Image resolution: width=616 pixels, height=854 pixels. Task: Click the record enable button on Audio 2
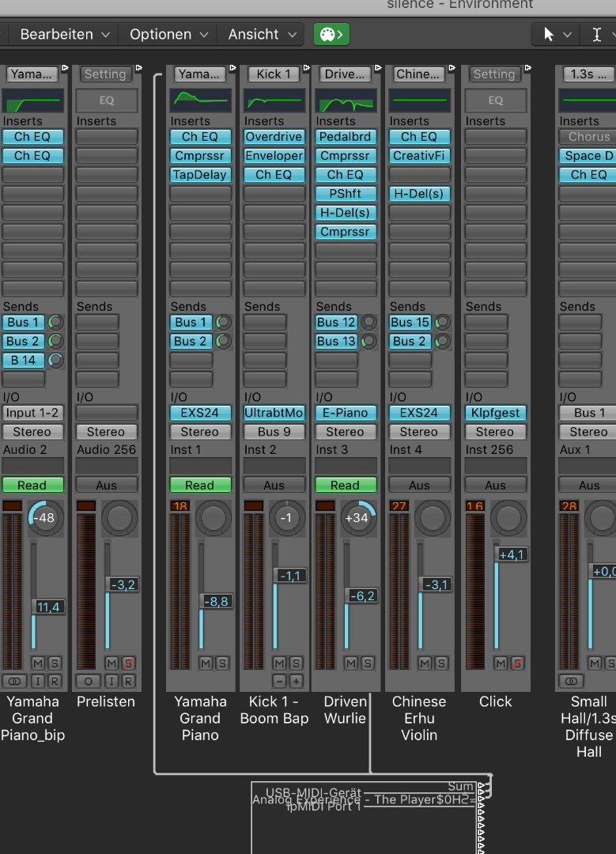pos(55,681)
